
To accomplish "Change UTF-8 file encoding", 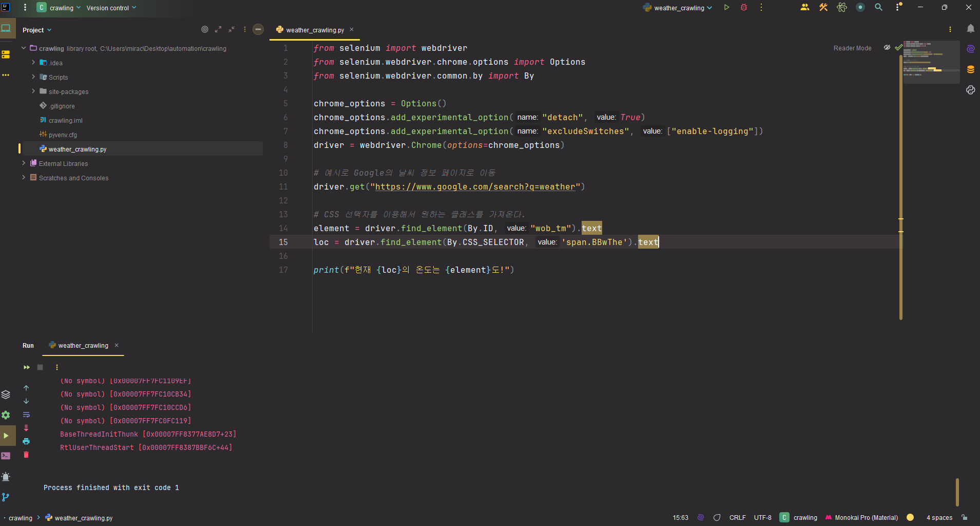I will pos(762,517).
